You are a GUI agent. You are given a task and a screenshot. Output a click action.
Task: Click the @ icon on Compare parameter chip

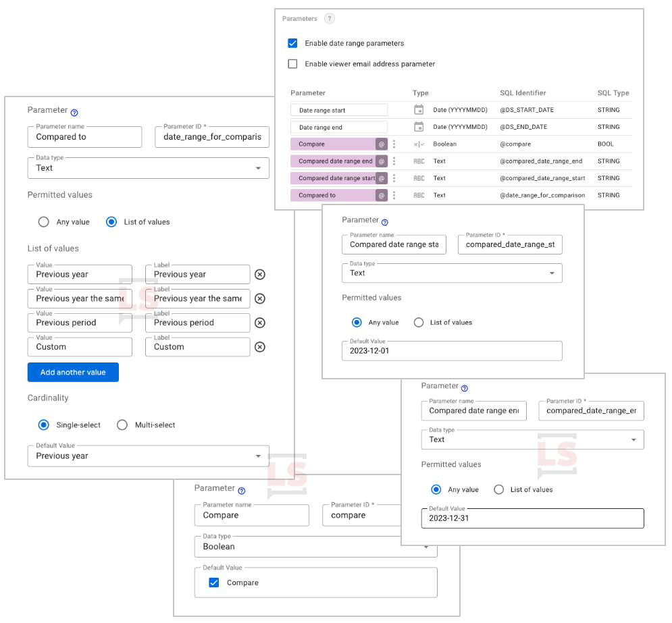(382, 144)
